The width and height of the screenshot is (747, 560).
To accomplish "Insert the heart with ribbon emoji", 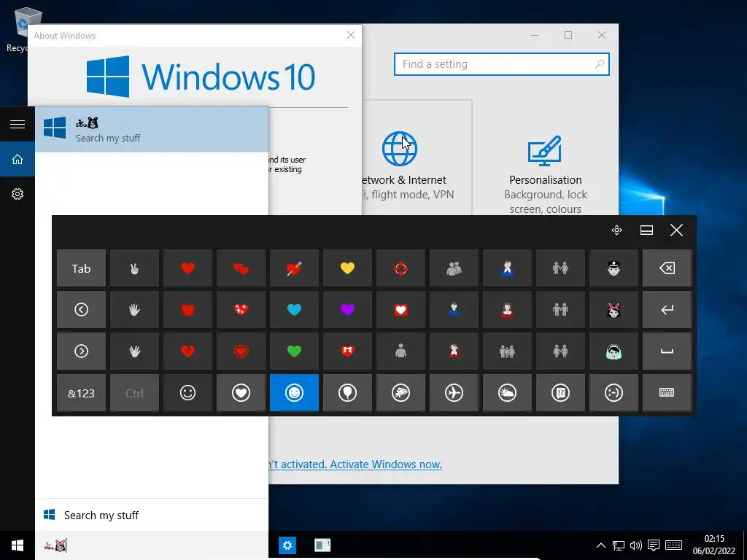I will 347,351.
